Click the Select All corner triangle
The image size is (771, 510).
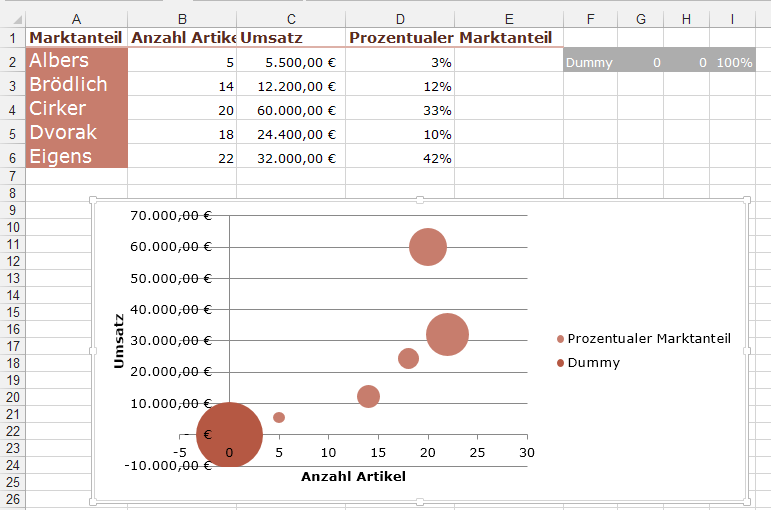[x=12, y=19]
